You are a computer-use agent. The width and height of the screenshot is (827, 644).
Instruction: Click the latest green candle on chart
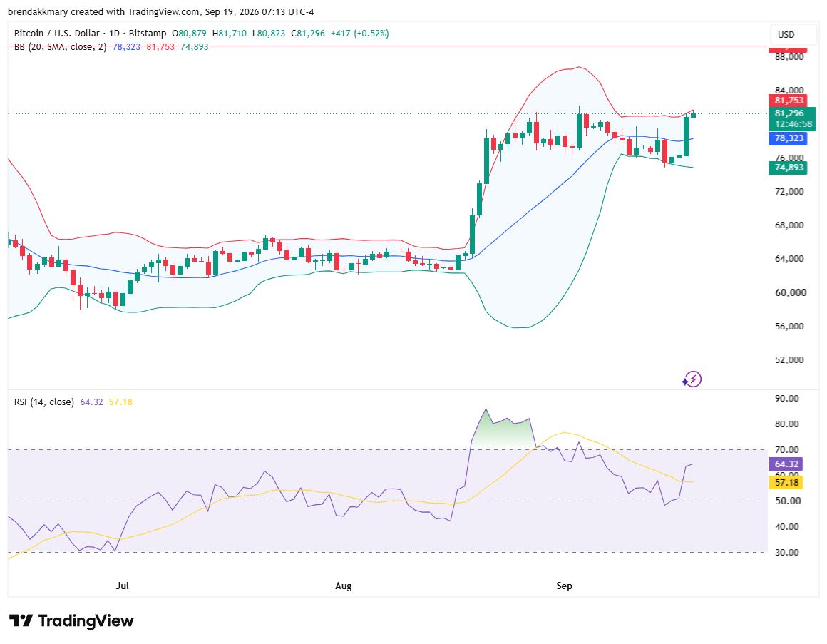[x=693, y=114]
